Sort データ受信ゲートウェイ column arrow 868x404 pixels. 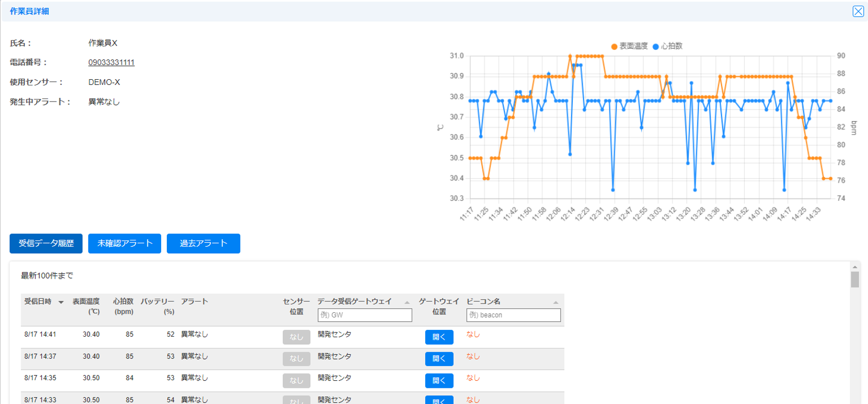click(407, 302)
